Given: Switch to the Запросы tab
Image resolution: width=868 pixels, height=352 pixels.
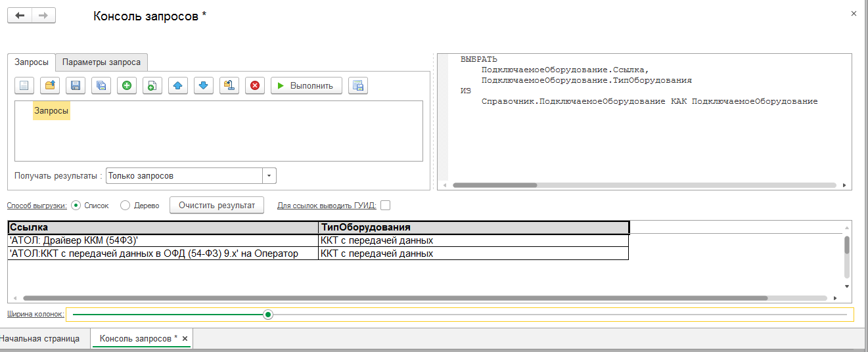Looking at the screenshot, I should (32, 62).
